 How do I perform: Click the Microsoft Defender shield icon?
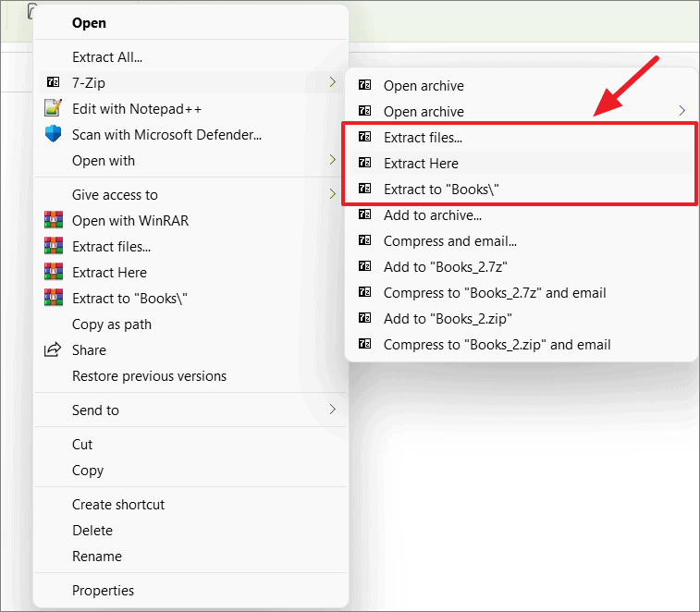coord(53,134)
